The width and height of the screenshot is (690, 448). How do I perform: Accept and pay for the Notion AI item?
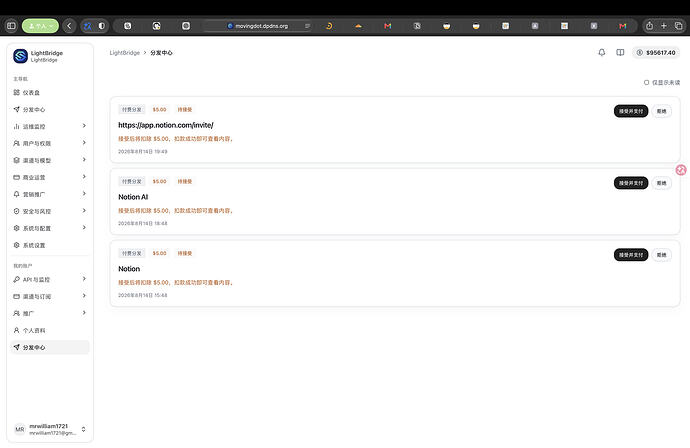pyautogui.click(x=631, y=183)
